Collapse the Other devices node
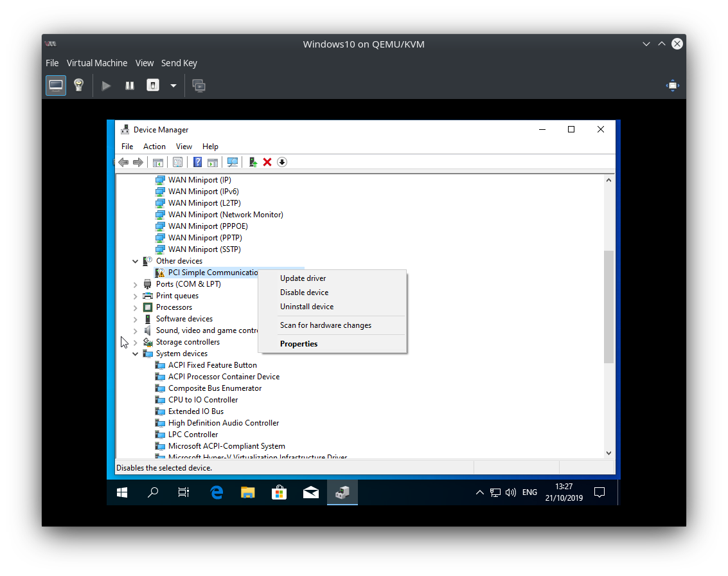Screen dimensions: 728x576 135,261
